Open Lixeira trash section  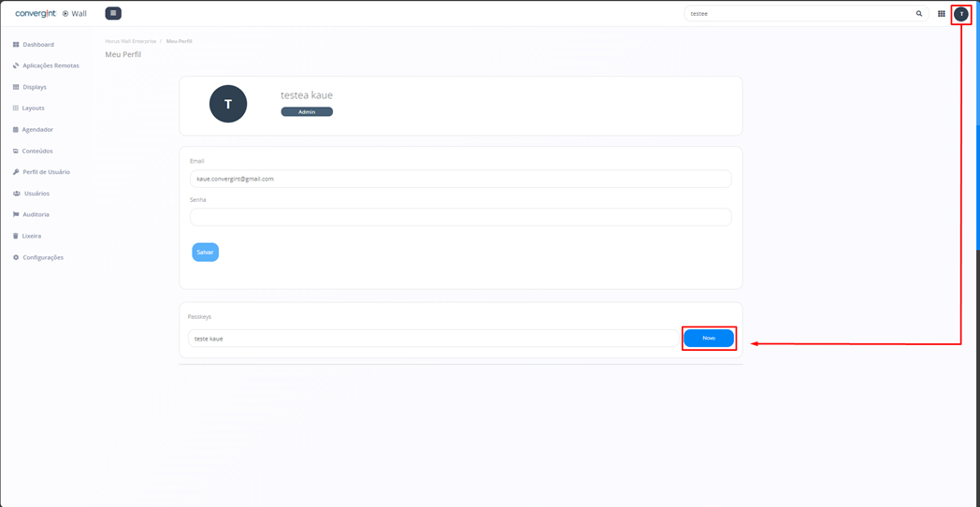pos(31,236)
